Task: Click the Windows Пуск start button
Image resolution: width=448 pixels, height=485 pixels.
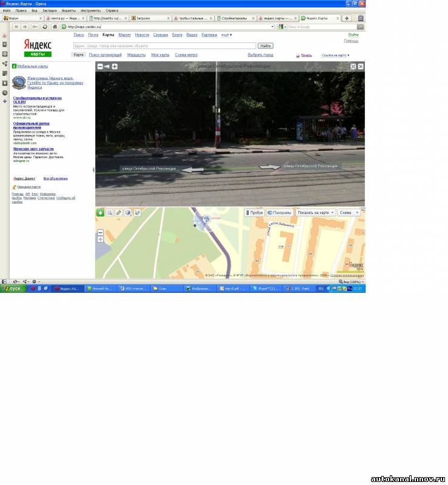Action: [12, 289]
